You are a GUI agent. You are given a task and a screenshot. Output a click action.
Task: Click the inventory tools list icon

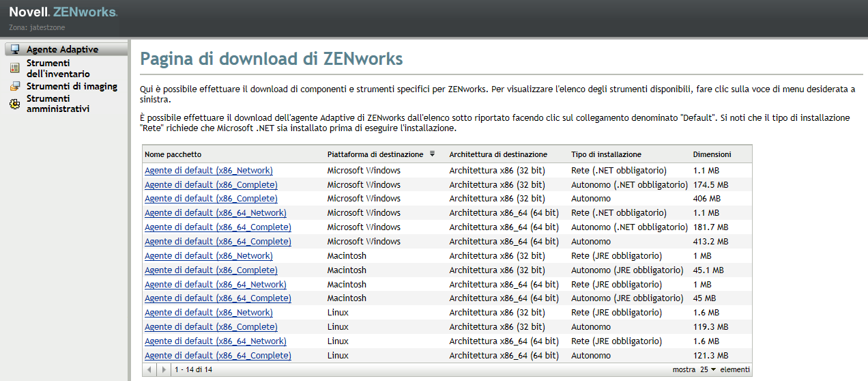pos(14,68)
